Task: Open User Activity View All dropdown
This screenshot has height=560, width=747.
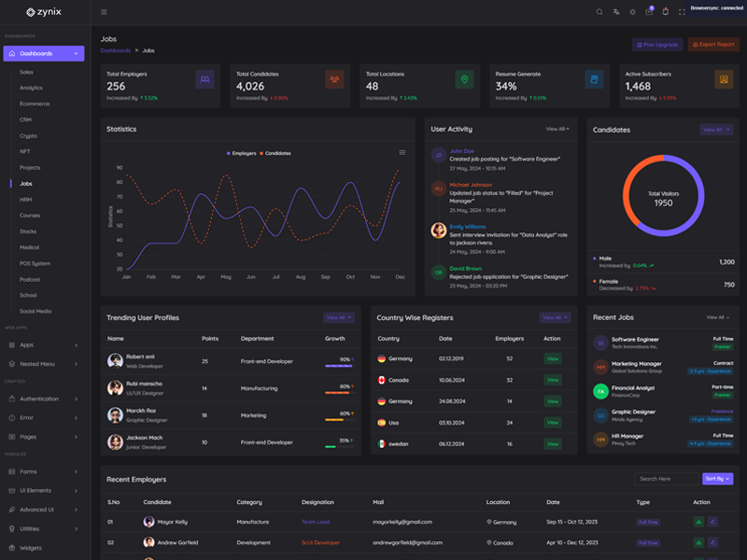Action: tap(557, 129)
